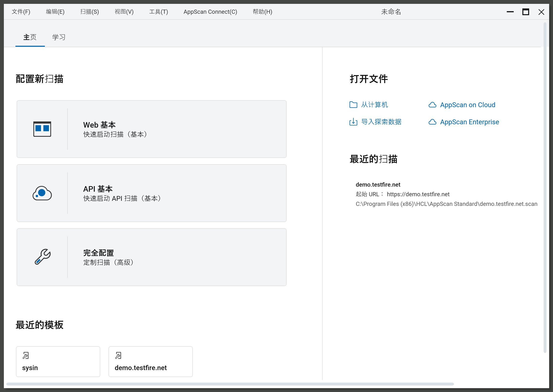
Task: Click the Web 基本 browser window icon
Action: (42, 129)
